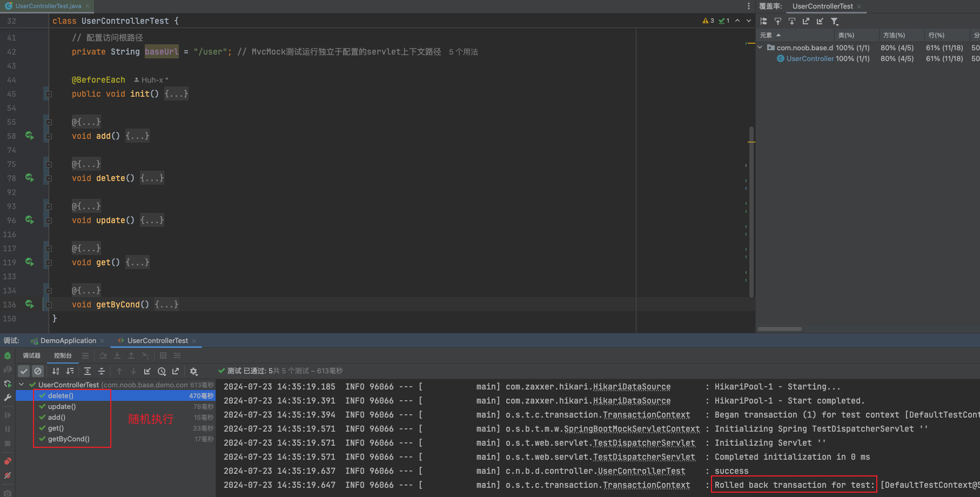Viewport: 980px width, 497px height.
Task: Go to previous failed test arrow
Action: (x=119, y=371)
